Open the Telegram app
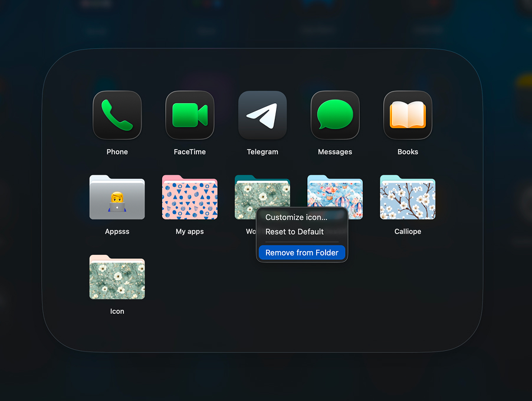 pyautogui.click(x=262, y=114)
